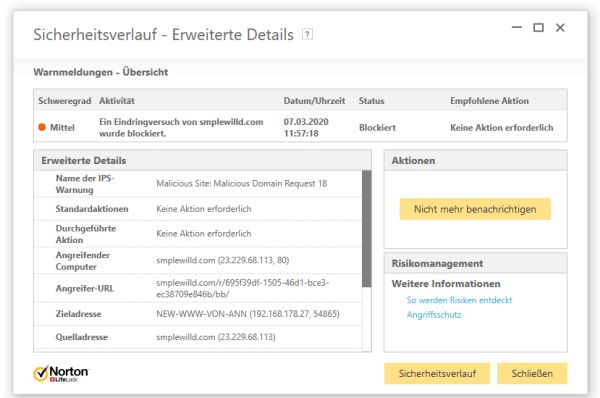
Task: Click the Warnmeldungen - Übersicht heading
Action: [101, 72]
